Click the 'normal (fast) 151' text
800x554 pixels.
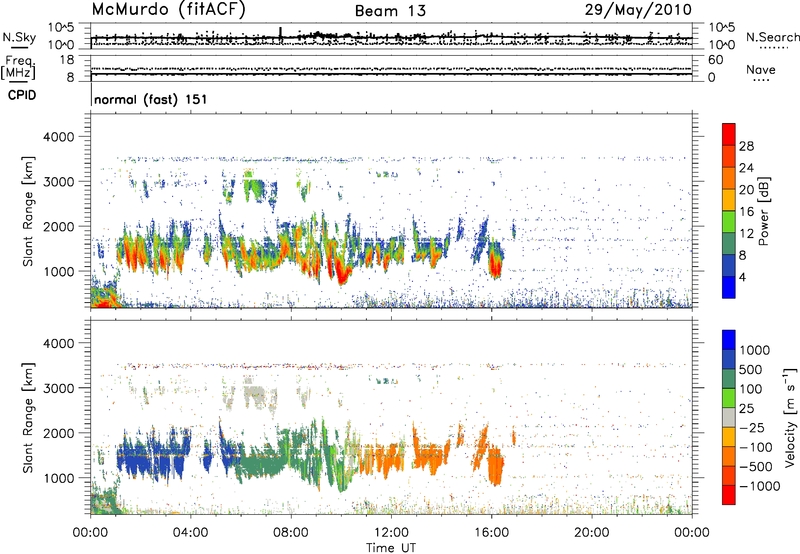[151, 99]
